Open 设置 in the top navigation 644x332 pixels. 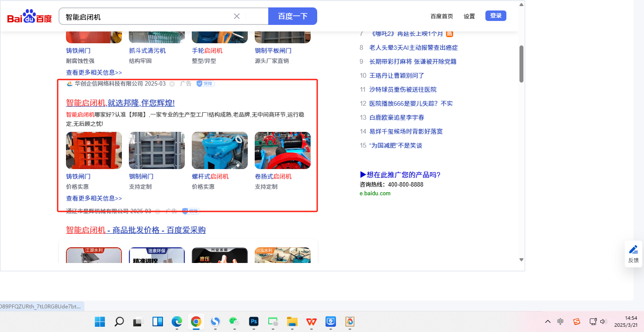click(469, 16)
